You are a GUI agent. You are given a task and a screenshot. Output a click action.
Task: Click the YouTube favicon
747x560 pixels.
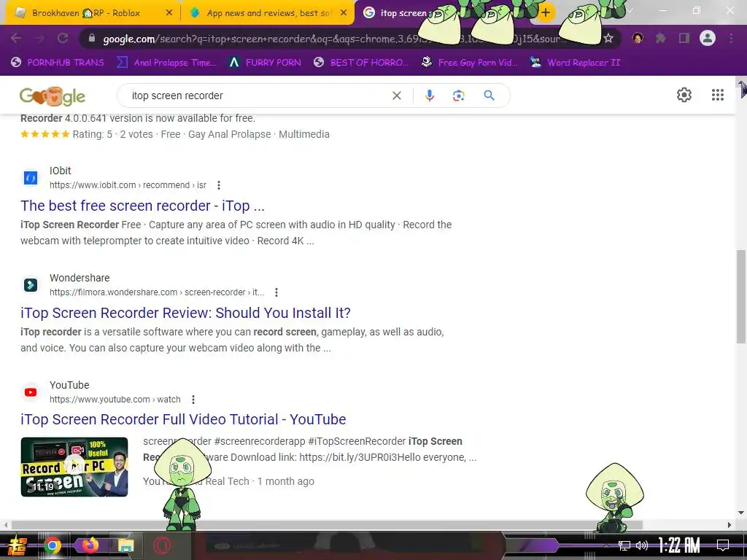pos(31,392)
